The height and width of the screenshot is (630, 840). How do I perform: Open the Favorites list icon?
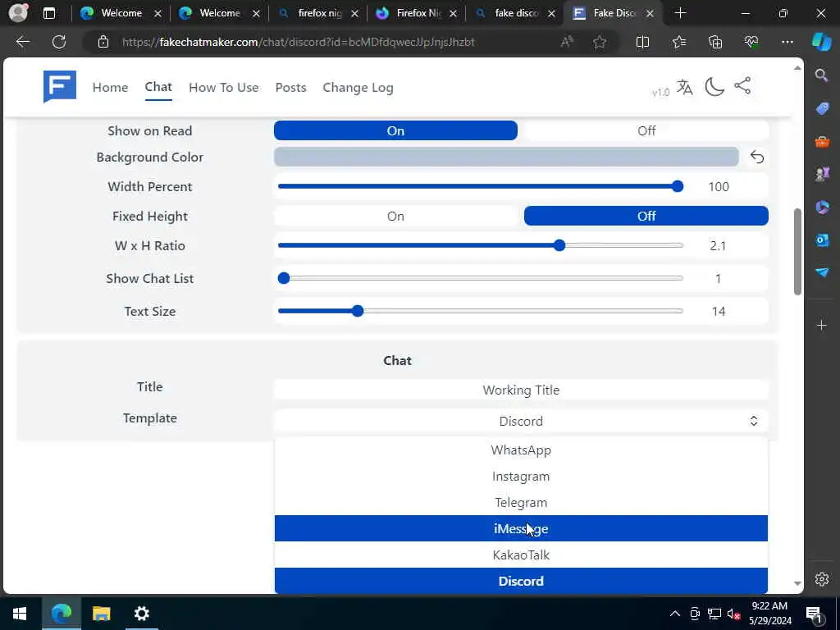pyautogui.click(x=678, y=42)
